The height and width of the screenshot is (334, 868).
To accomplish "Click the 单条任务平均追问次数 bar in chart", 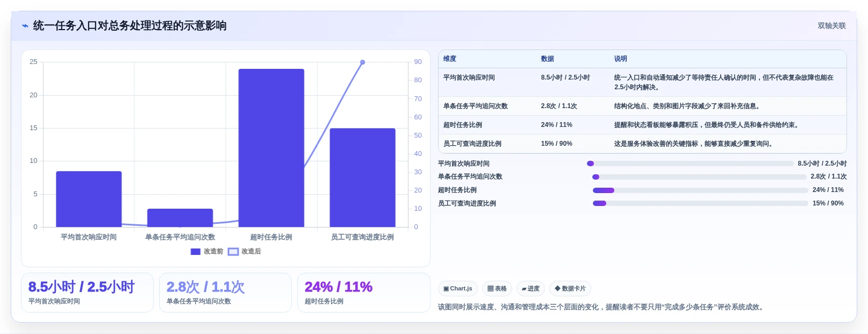I will tap(180, 218).
